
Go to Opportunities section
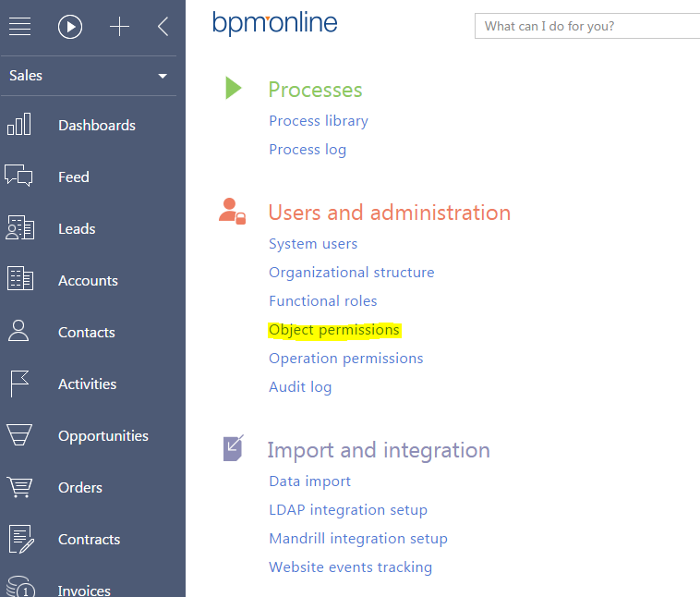point(103,435)
